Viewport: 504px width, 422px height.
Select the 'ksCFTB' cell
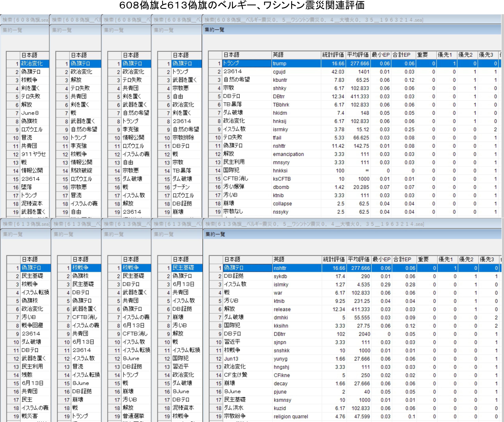click(296, 179)
